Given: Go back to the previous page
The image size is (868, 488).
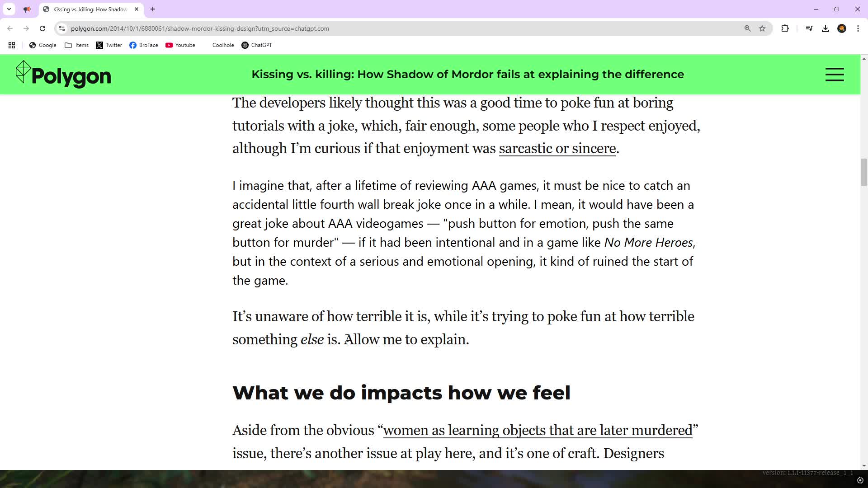Looking at the screenshot, I should coord(10,28).
